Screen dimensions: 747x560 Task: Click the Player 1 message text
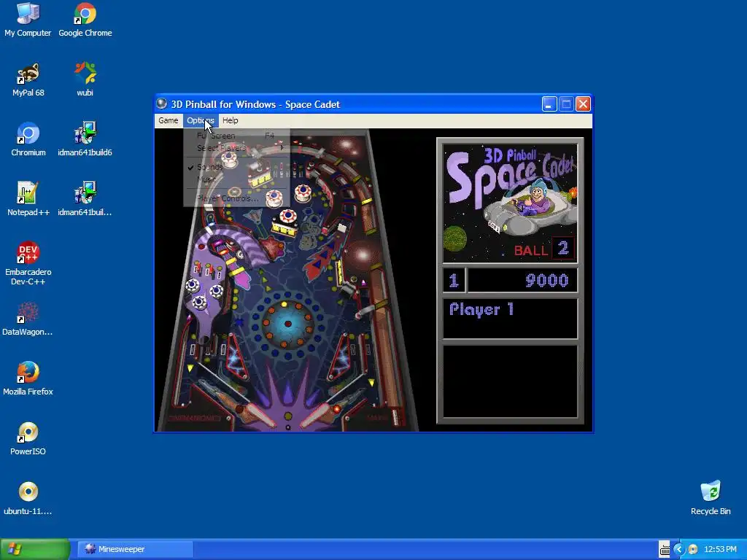point(481,309)
